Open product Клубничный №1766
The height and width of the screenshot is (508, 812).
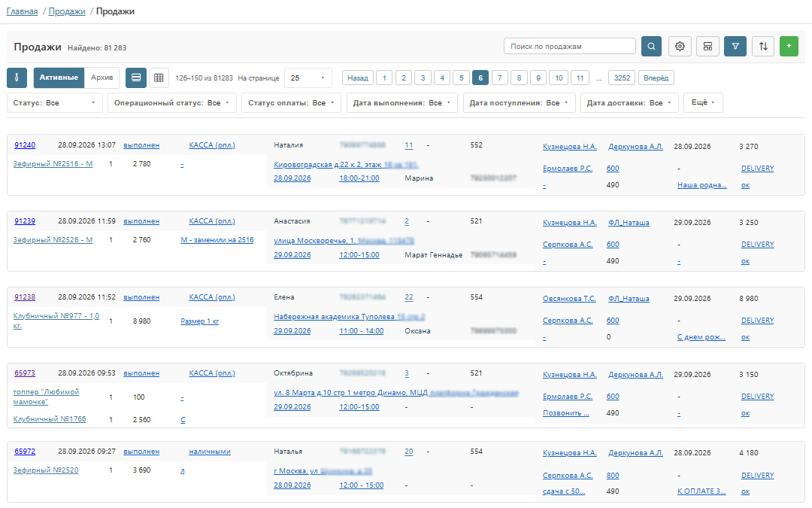coord(50,419)
